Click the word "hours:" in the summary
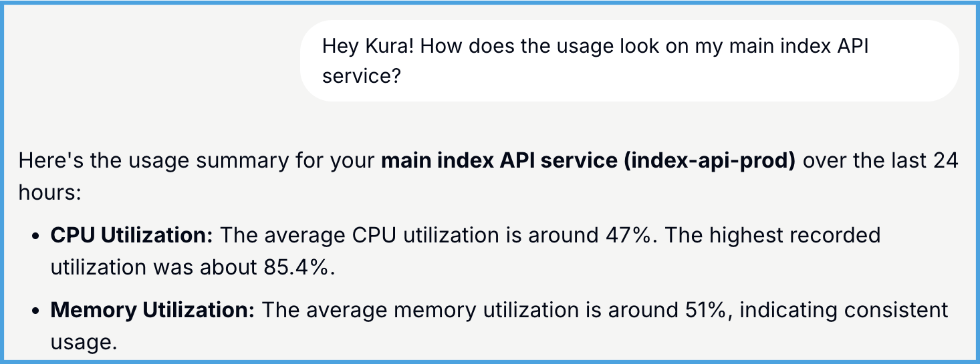 point(49,193)
